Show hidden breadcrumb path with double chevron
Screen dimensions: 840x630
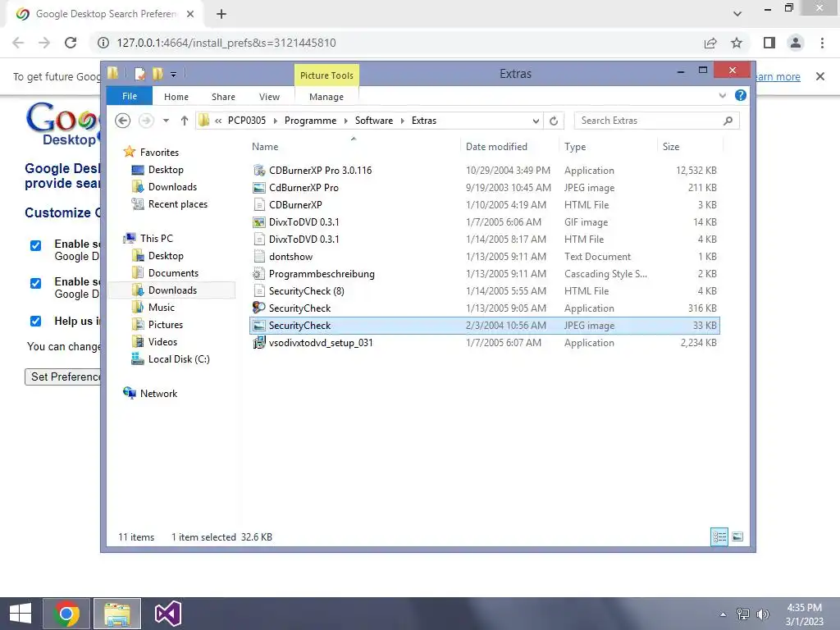pyautogui.click(x=218, y=121)
